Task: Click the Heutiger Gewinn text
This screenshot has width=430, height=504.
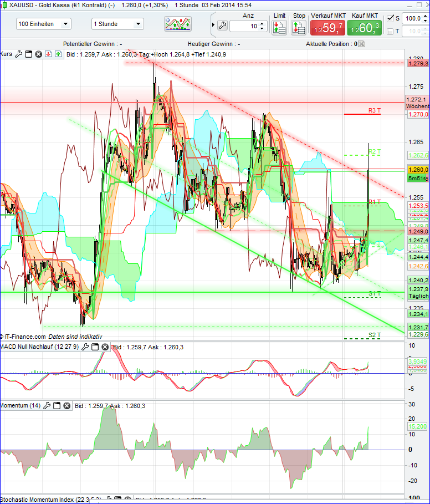Action: click(214, 44)
